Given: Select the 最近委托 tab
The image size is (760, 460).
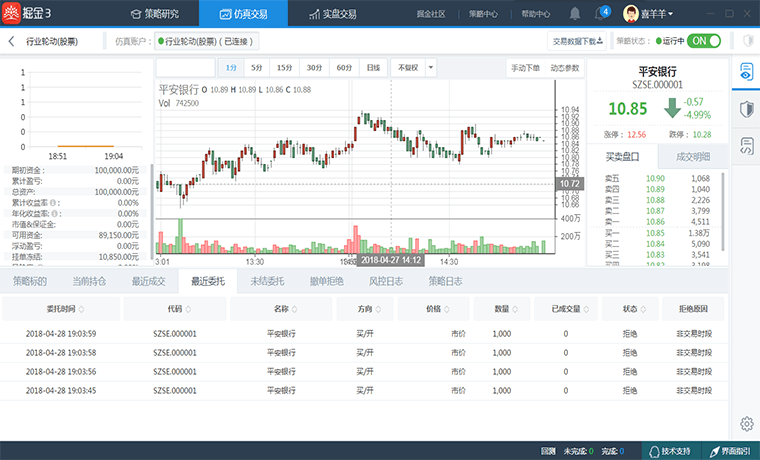Looking at the screenshot, I should (208, 281).
